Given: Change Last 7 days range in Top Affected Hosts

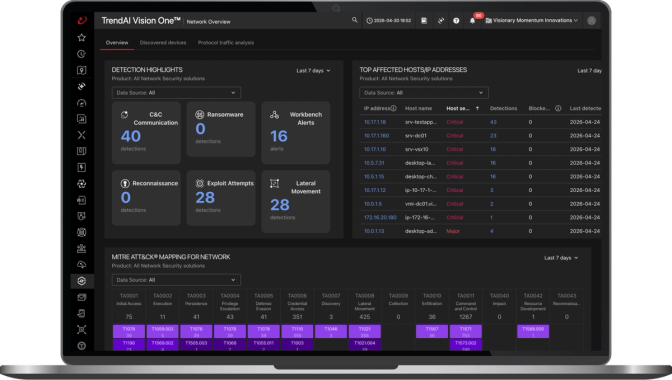Looking at the screenshot, I should point(589,71).
